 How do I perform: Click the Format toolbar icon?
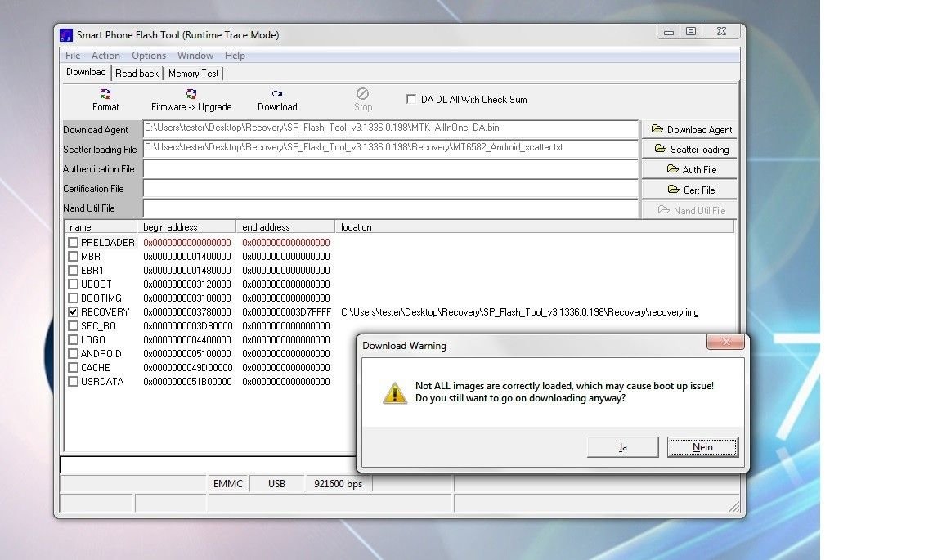point(105,94)
